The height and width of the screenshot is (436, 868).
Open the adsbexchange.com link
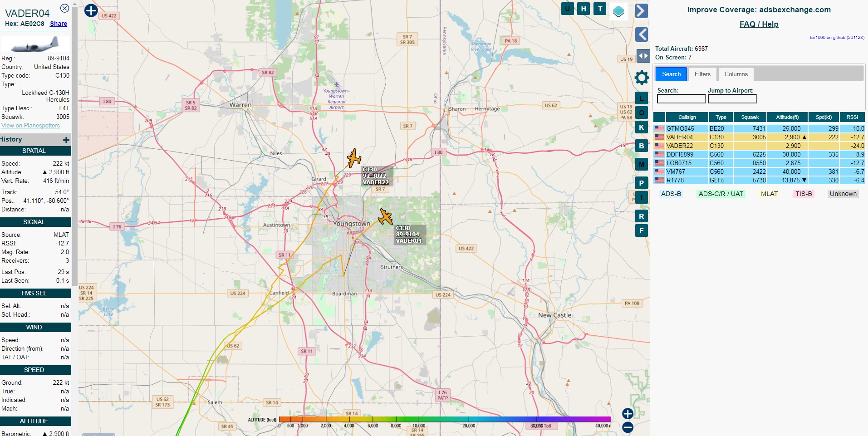point(795,10)
